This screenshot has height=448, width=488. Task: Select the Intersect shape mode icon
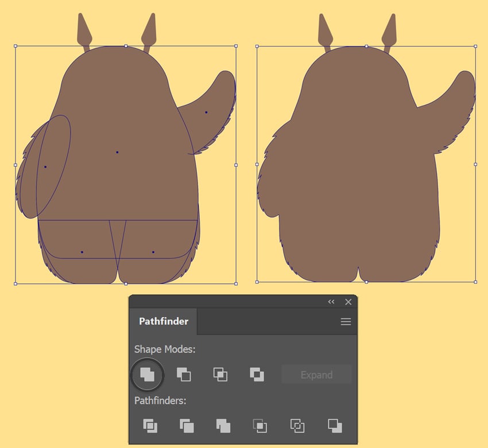pos(220,375)
